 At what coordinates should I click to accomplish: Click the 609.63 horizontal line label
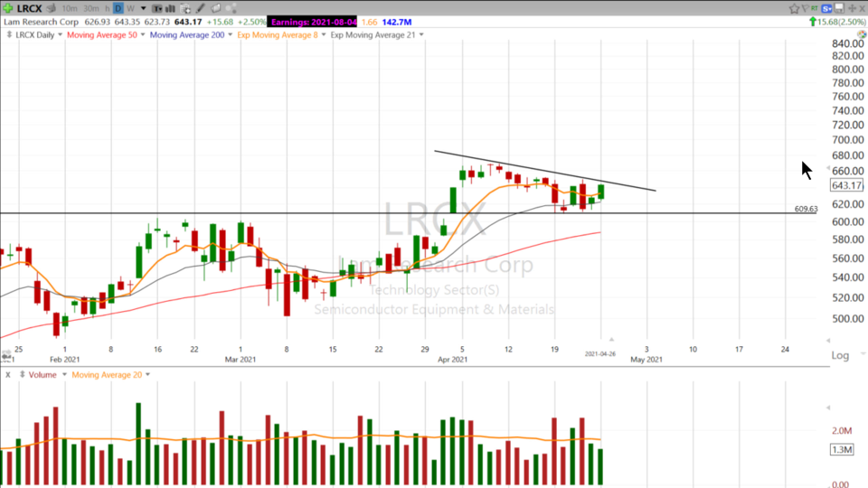[x=806, y=209]
